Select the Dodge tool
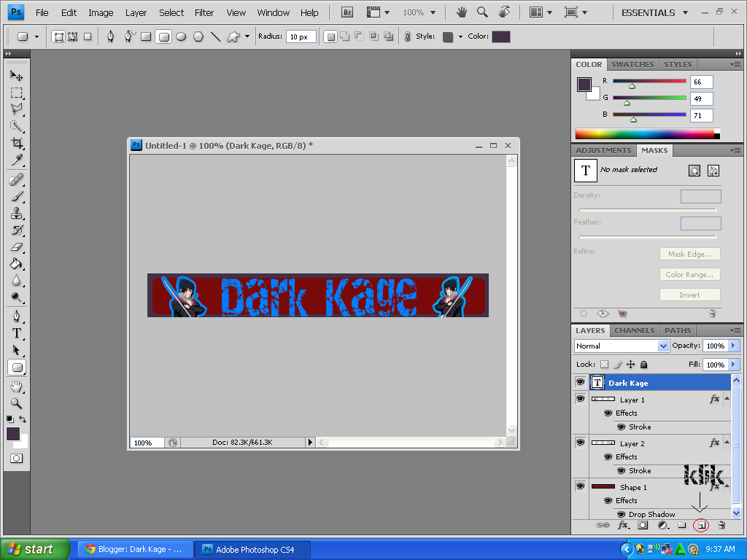The width and height of the screenshot is (747, 560). (17, 297)
